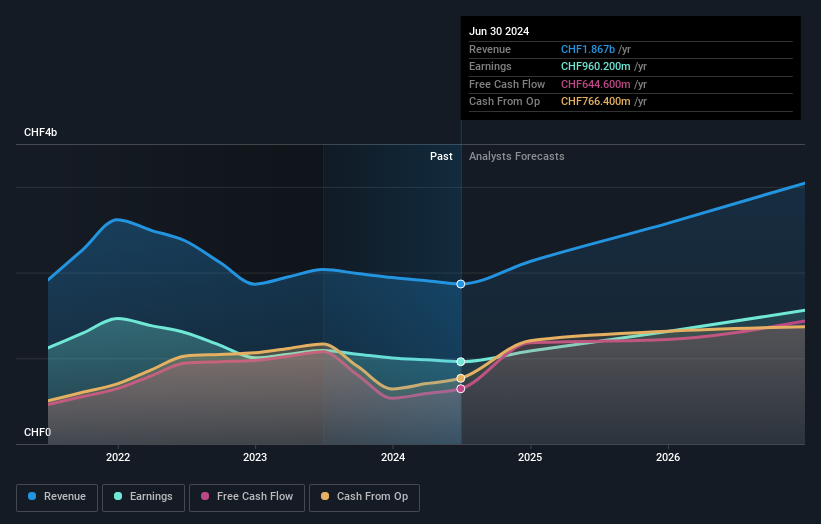The width and height of the screenshot is (821, 524).
Task: Select the Cash From Op data point marker
Action: 461,378
